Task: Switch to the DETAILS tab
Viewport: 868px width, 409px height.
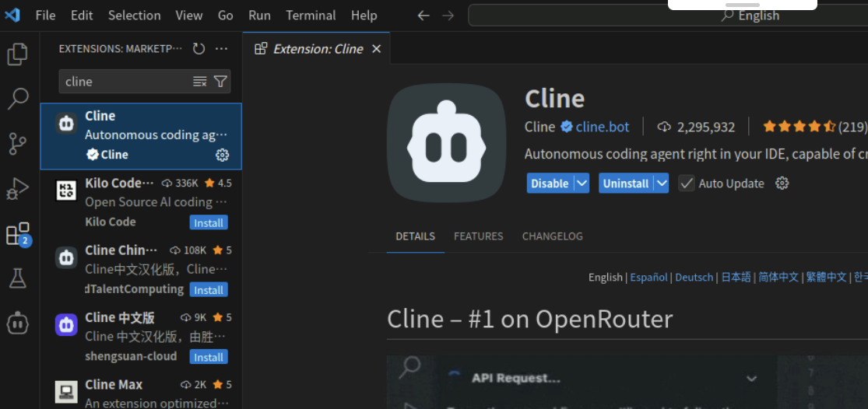Action: (415, 236)
